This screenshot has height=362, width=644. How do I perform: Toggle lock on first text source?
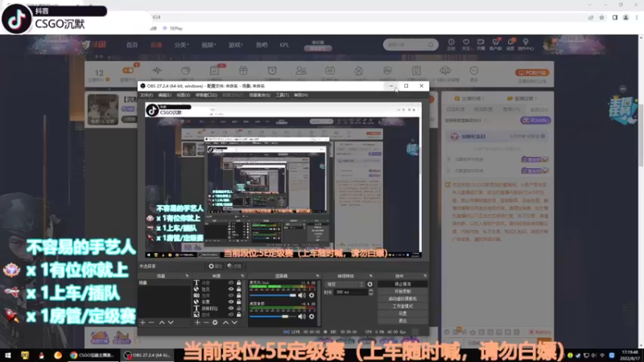point(238,283)
